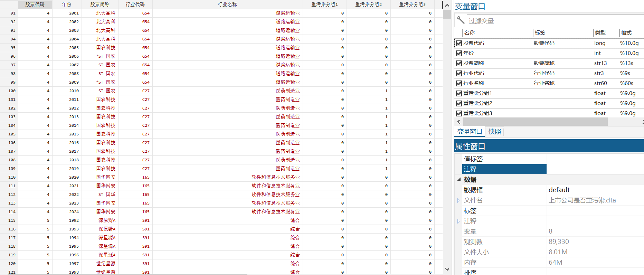Screen dimensions: 644x275
Task: Click the 内存 value 64M
Action: [555, 263]
